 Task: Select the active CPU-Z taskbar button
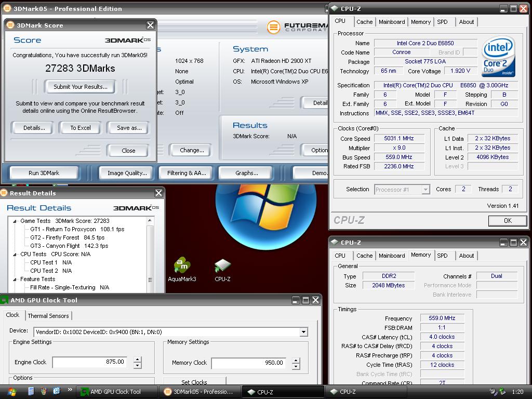(283, 392)
